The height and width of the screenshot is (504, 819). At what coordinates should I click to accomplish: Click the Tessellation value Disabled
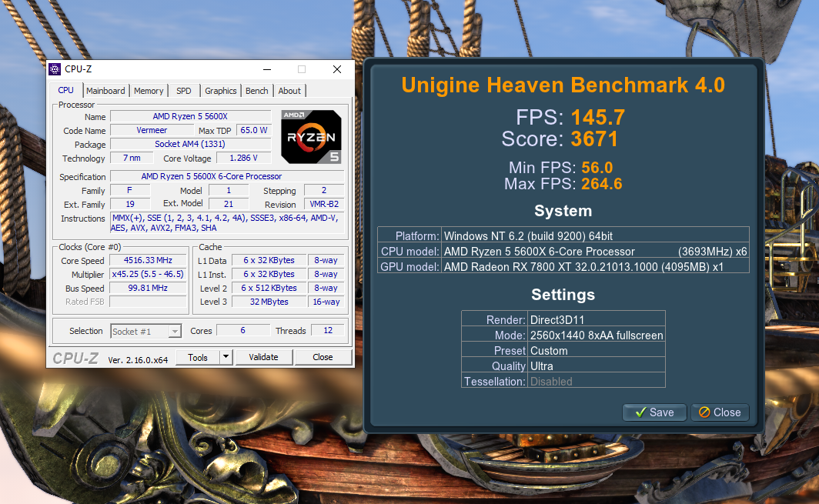click(x=551, y=381)
